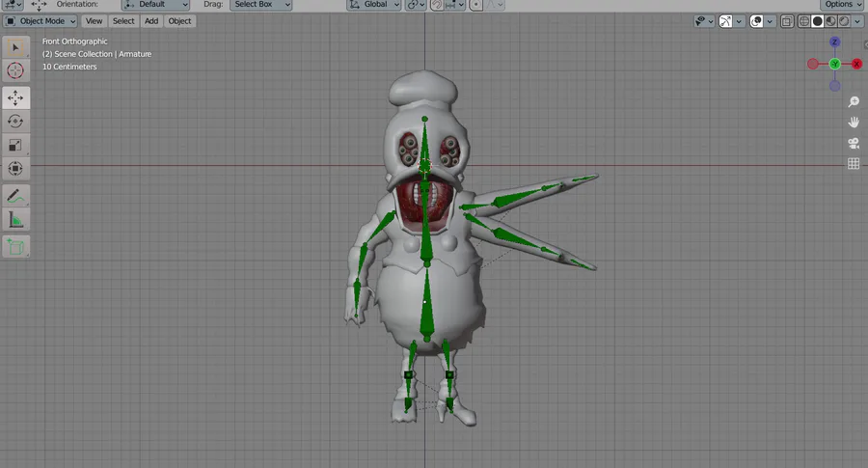This screenshot has height=468, width=868.
Task: Select the Add Cube tool
Action: (x=15, y=247)
